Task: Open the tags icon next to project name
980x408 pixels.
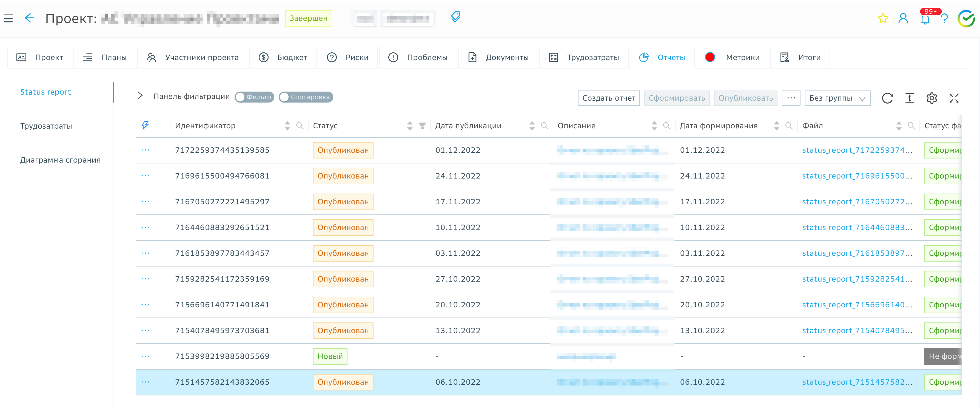Action: (x=455, y=17)
